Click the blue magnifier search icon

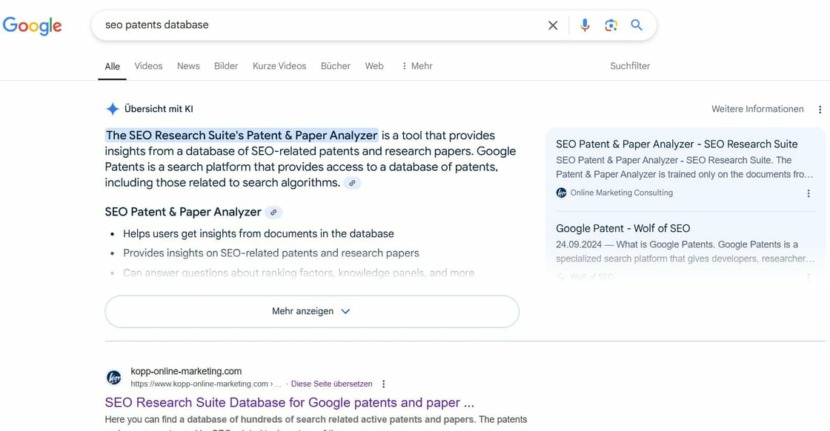point(636,25)
